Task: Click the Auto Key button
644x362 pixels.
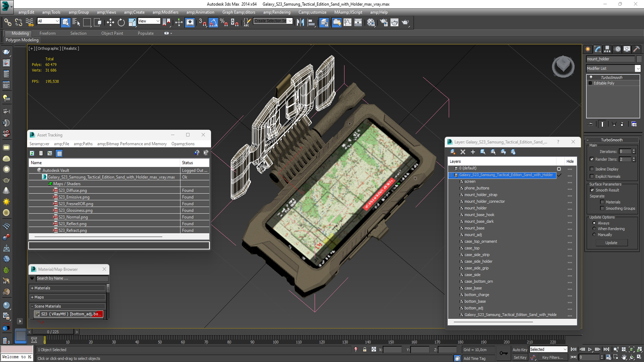Action: tap(520, 350)
